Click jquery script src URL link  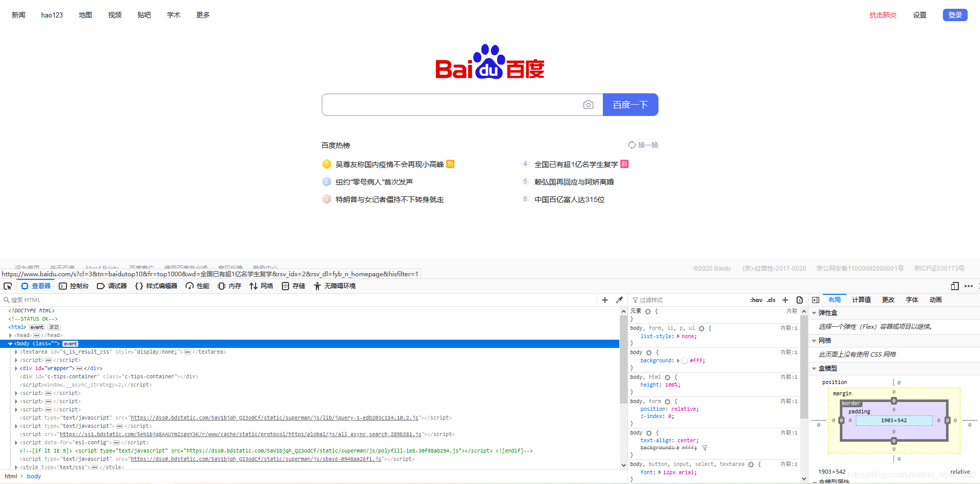[x=275, y=418]
